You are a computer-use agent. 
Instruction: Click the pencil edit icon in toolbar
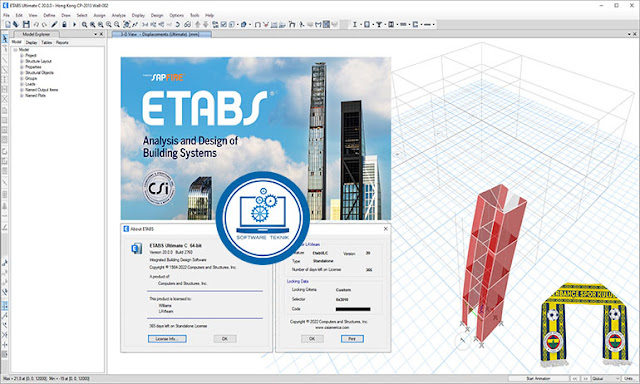[54, 24]
